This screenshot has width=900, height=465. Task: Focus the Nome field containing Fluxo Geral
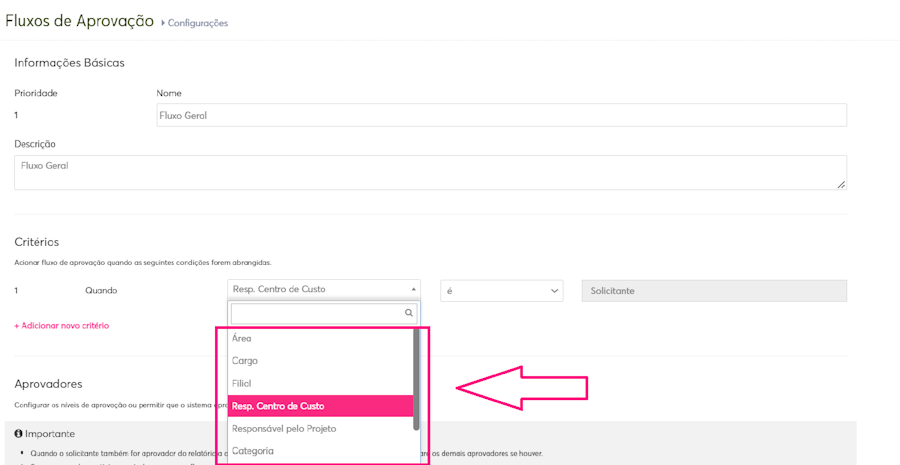click(500, 115)
